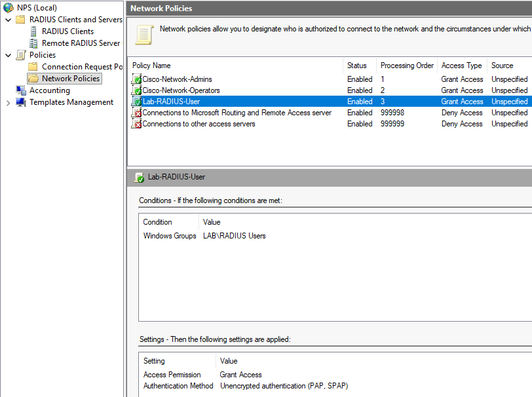Collapse the RADIUS Clients and Servers node

click(9, 20)
